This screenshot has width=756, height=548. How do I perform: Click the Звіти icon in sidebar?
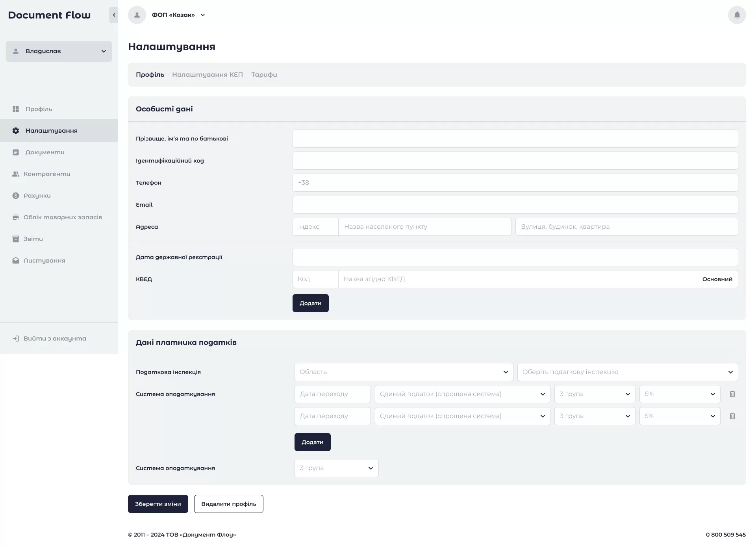click(x=16, y=239)
